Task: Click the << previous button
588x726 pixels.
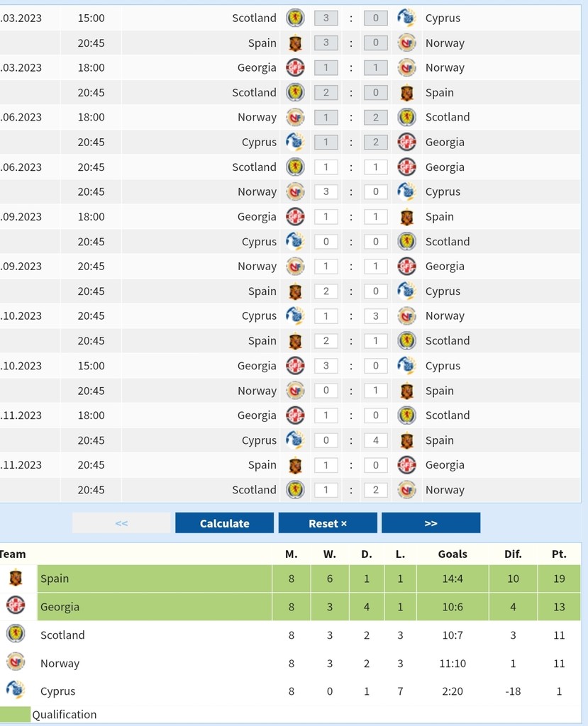Action: coord(121,523)
